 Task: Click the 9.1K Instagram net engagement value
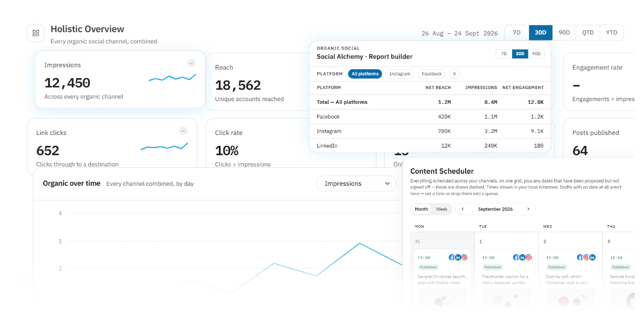pos(537,131)
